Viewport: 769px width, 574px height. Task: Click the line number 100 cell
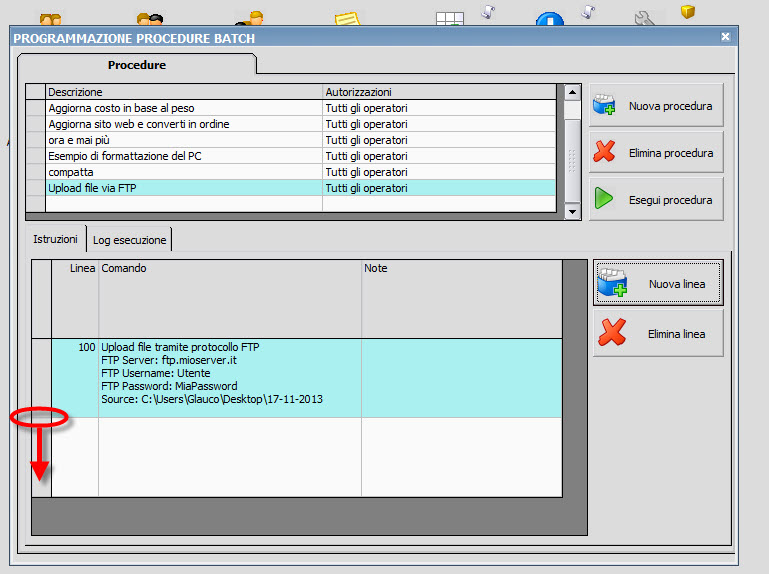[75, 378]
